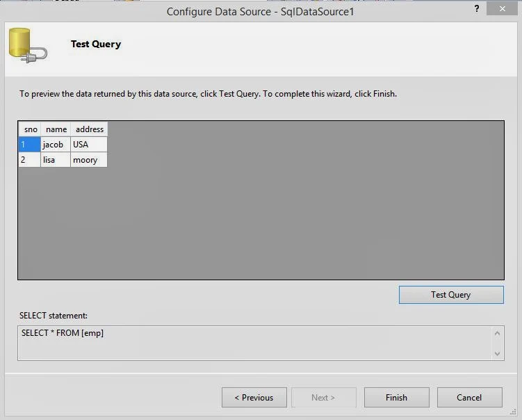The width and height of the screenshot is (522, 420).
Task: Select the cell containing lisa
Action: [x=56, y=160]
